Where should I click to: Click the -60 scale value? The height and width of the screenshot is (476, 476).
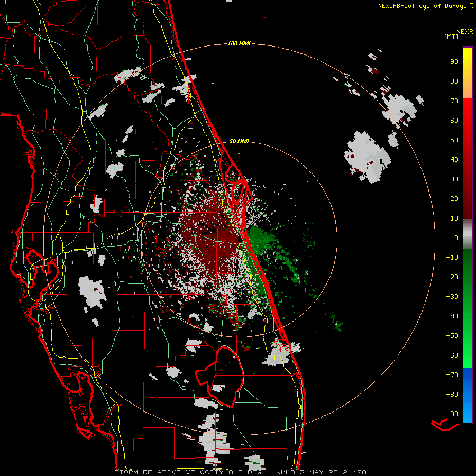pos(452,355)
